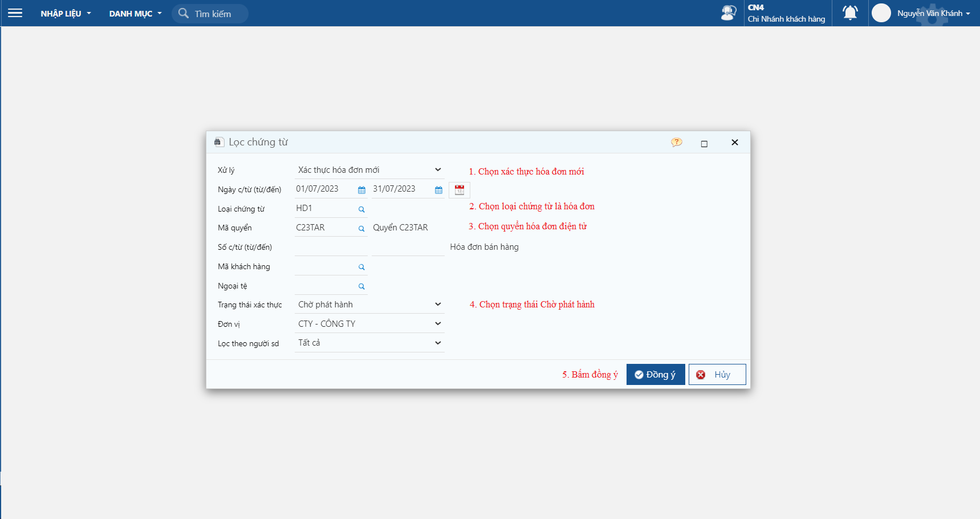Click the red date range picker icon

click(459, 190)
